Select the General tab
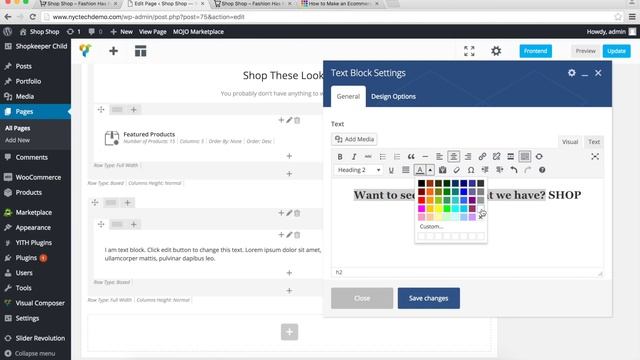 point(348,97)
